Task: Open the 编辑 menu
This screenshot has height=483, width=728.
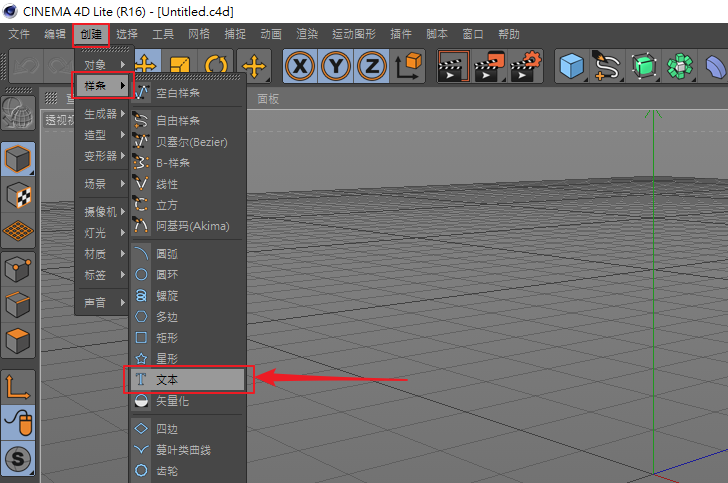Action: (x=55, y=34)
